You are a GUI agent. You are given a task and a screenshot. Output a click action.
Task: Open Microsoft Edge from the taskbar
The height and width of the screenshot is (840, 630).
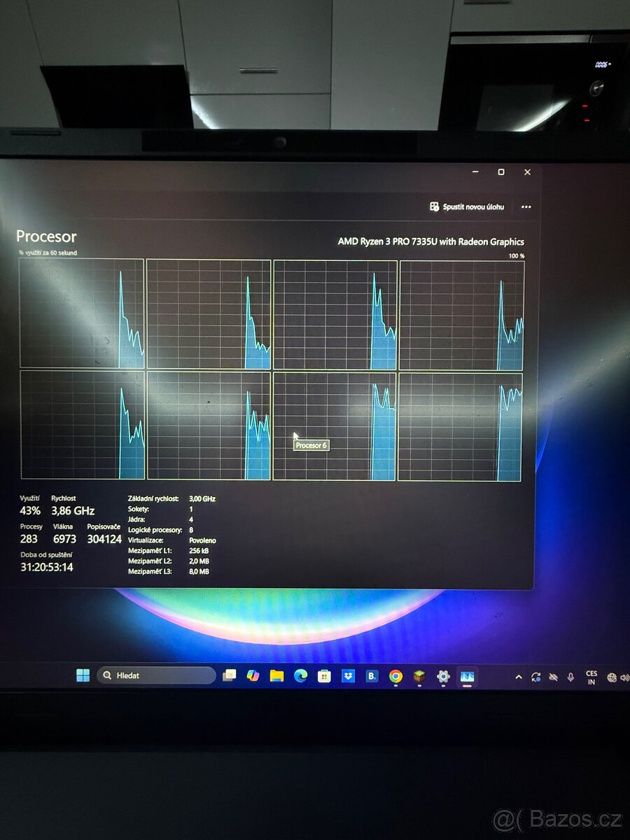(x=301, y=675)
